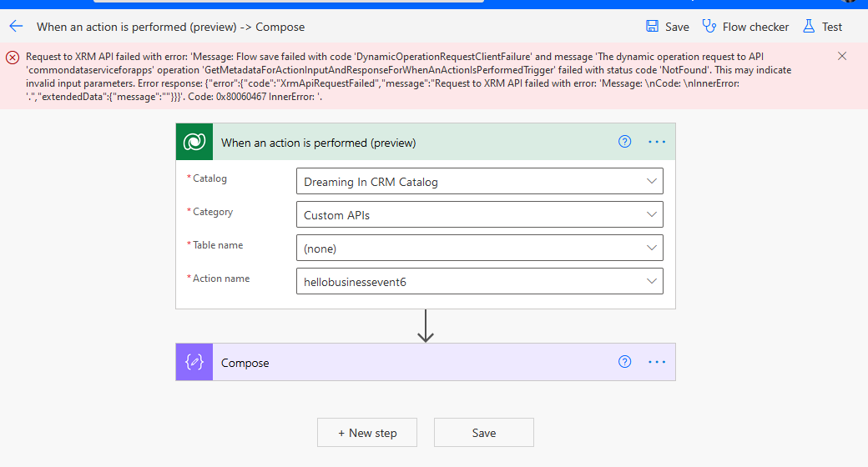Open the Flow checker
The width and height of the screenshot is (868, 467).
[746, 27]
